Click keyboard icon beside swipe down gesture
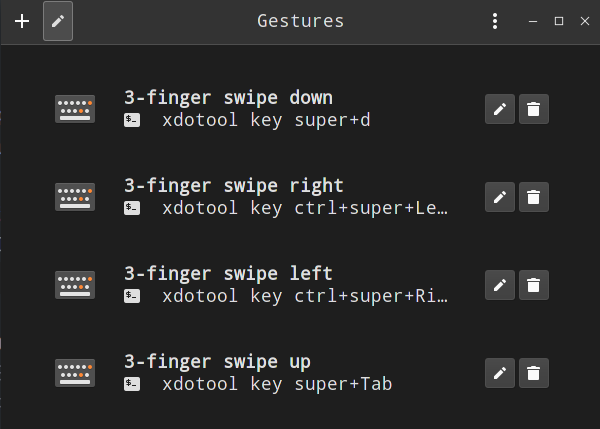The height and width of the screenshot is (429, 600). click(x=75, y=109)
